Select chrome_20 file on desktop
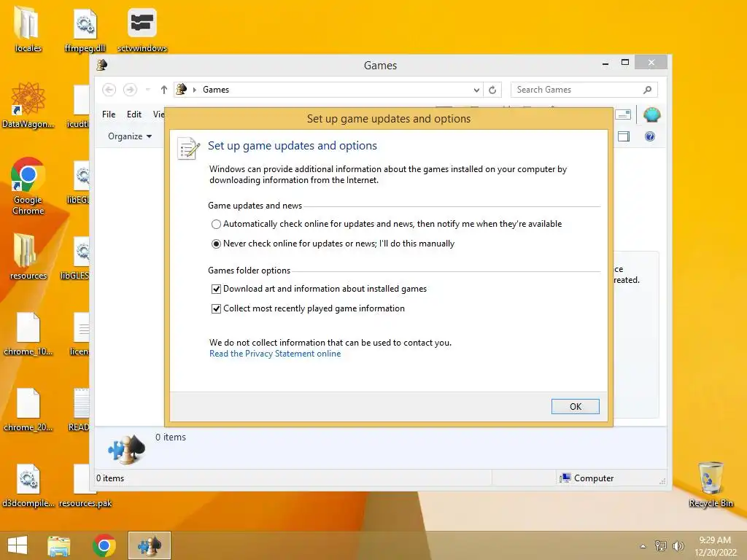 [28, 410]
